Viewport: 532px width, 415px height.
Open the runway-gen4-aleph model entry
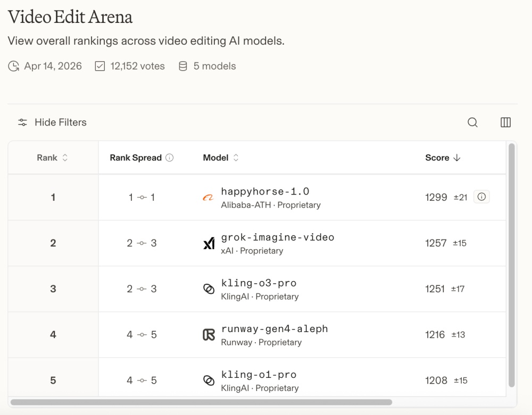coord(275,329)
